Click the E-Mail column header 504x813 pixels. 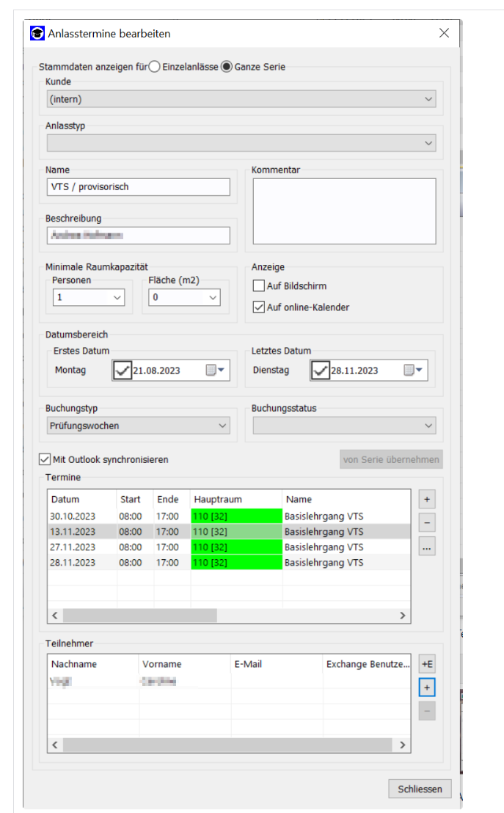(277, 663)
